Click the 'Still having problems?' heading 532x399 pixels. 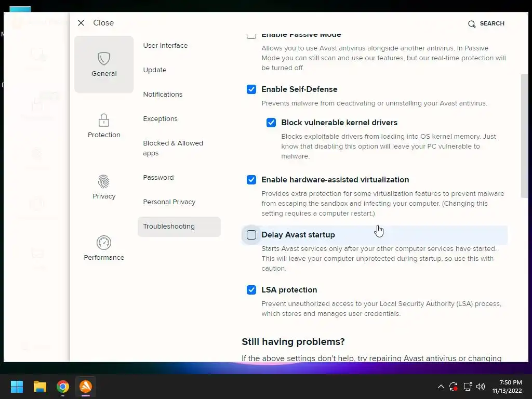pos(293,342)
